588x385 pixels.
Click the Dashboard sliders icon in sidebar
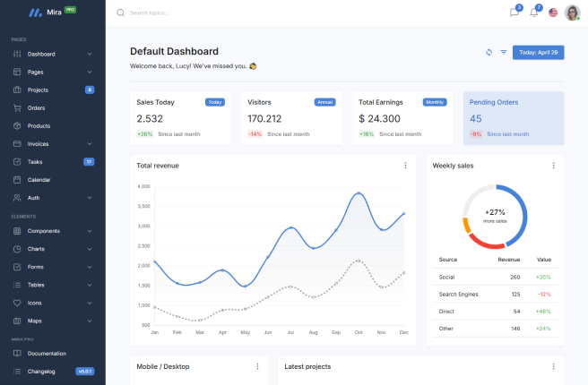pos(17,54)
